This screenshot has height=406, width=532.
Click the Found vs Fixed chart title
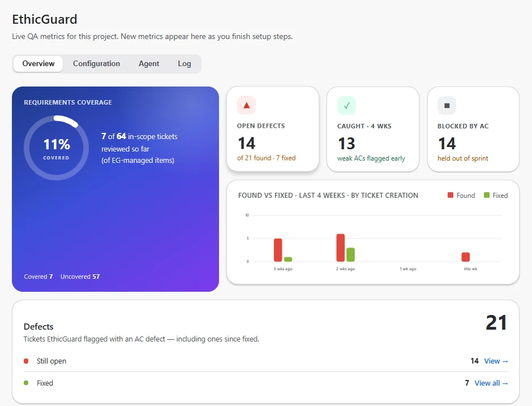pyautogui.click(x=328, y=196)
